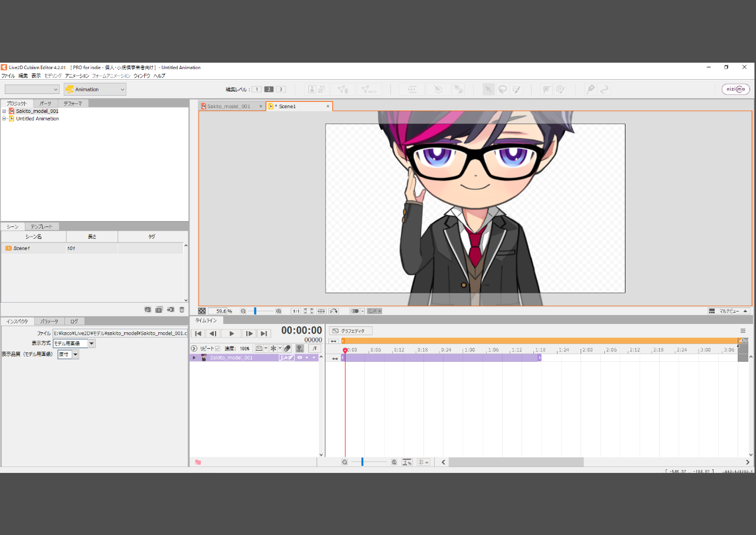Click the work area fit arrows icon
Viewport: 756px width, 535px height.
pos(333,341)
